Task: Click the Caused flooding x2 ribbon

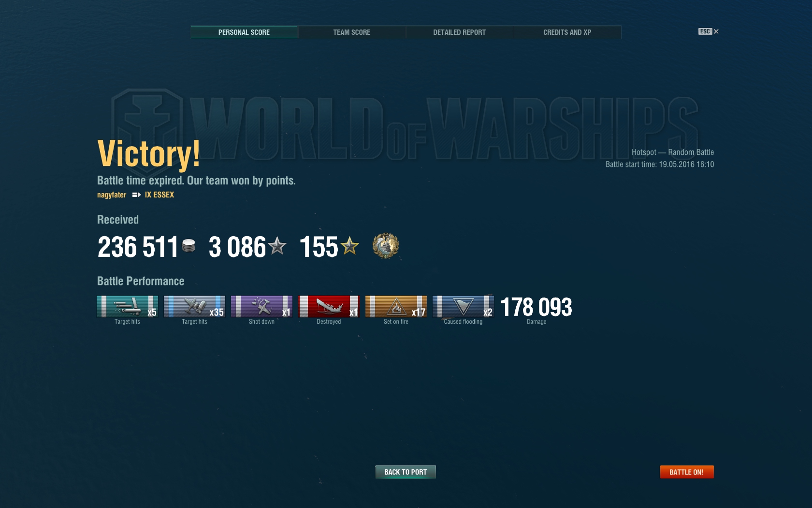Action: [x=463, y=306]
